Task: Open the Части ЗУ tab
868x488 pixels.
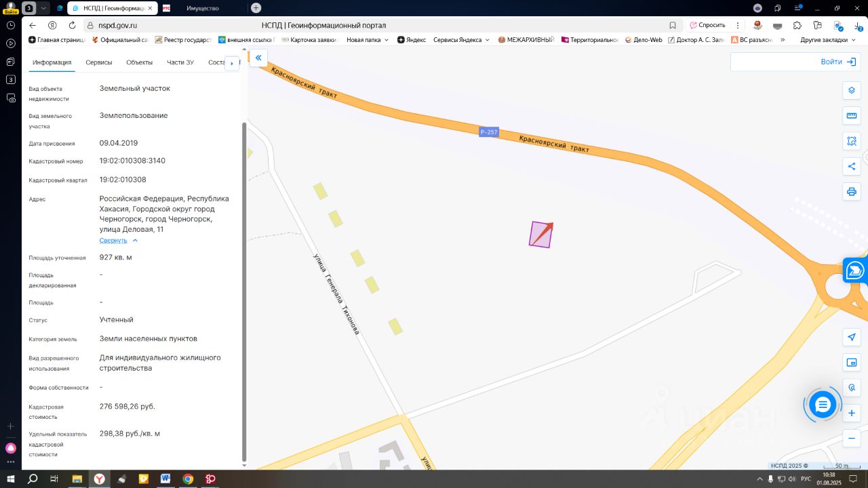Action: [180, 62]
